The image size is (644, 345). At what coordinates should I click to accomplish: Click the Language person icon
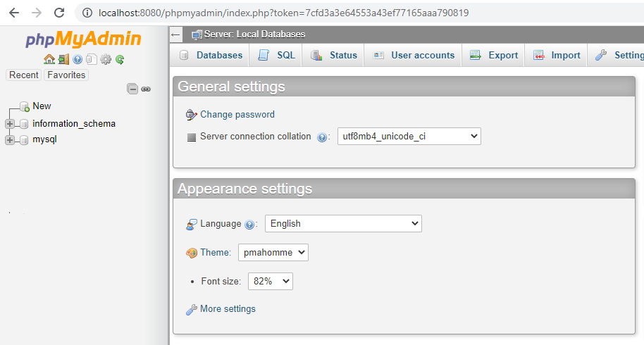[x=192, y=225]
